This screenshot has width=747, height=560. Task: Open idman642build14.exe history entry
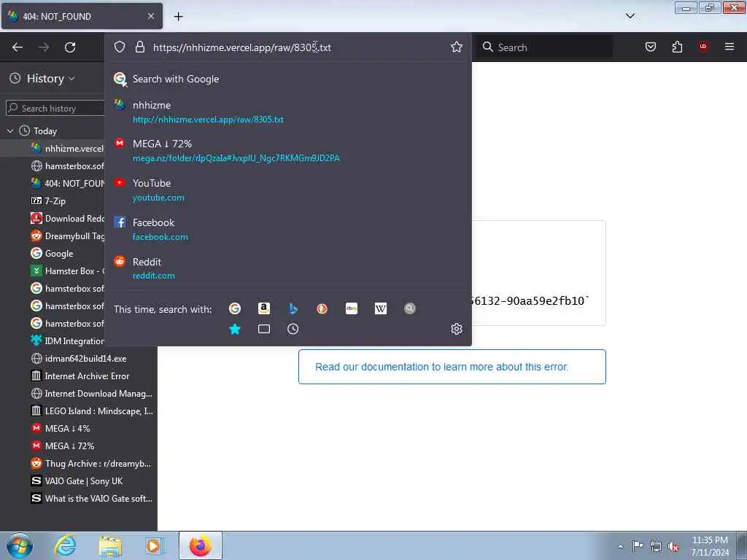pyautogui.click(x=79, y=358)
